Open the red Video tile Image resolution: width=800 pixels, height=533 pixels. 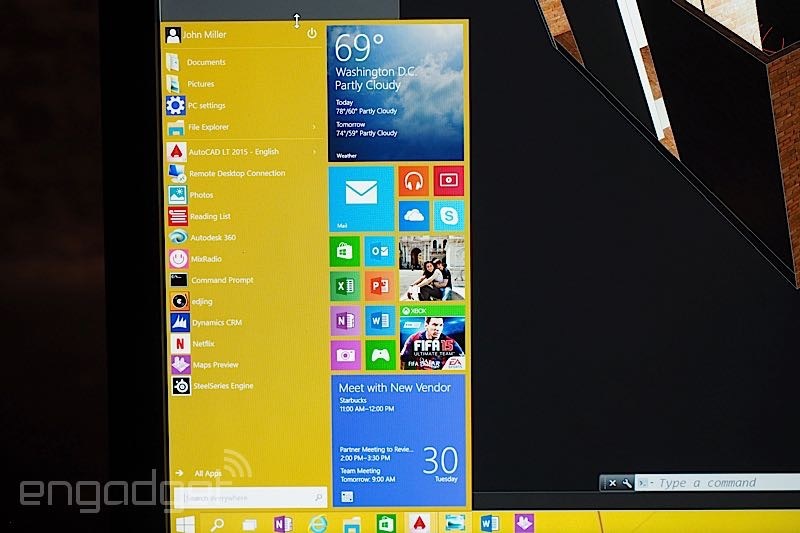[449, 181]
